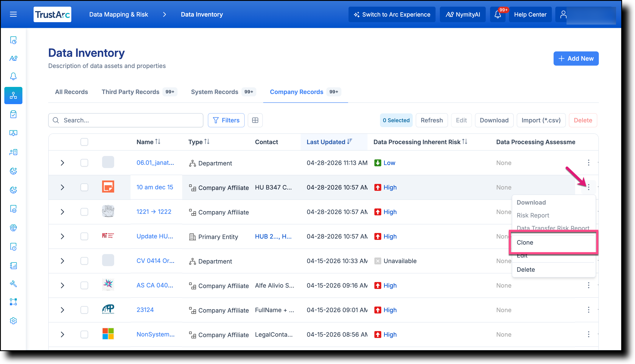This screenshot has height=364, width=635.
Task: Open the notifications bell in header
Action: (498, 14)
